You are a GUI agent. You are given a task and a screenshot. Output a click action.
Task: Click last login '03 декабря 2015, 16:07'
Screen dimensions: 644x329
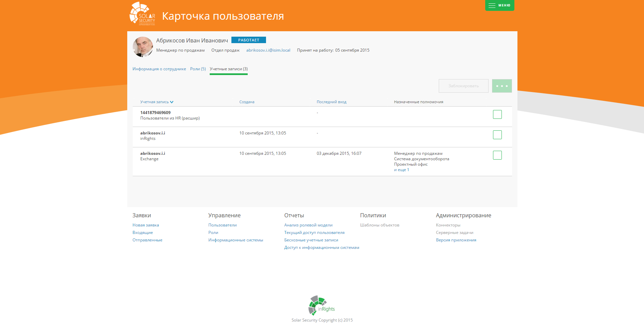339,153
